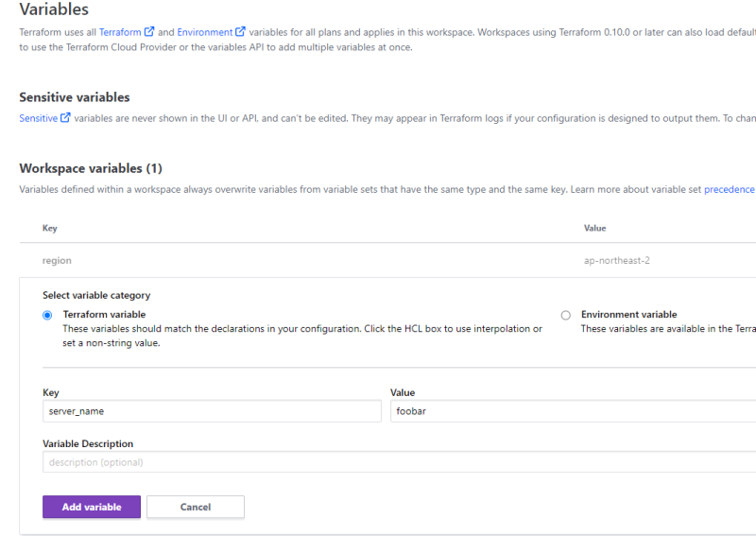Click the external-link icon beside Sensitive
This screenshot has height=536, width=756.
click(65, 118)
